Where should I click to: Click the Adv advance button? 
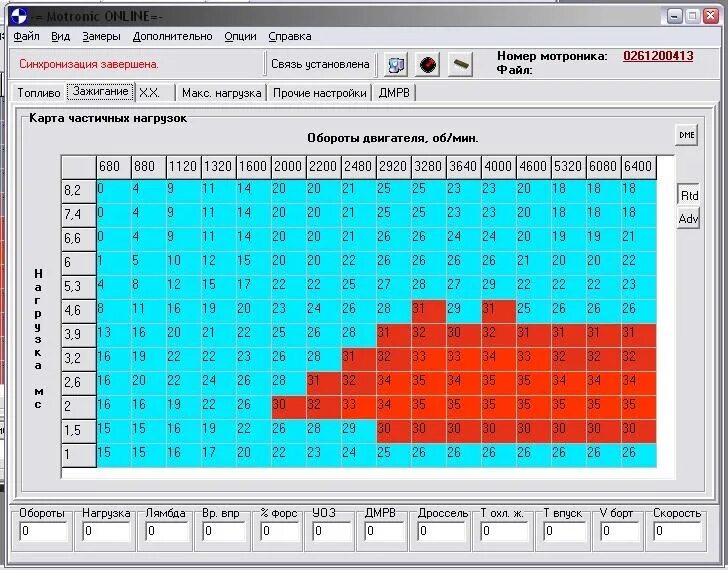click(x=689, y=219)
